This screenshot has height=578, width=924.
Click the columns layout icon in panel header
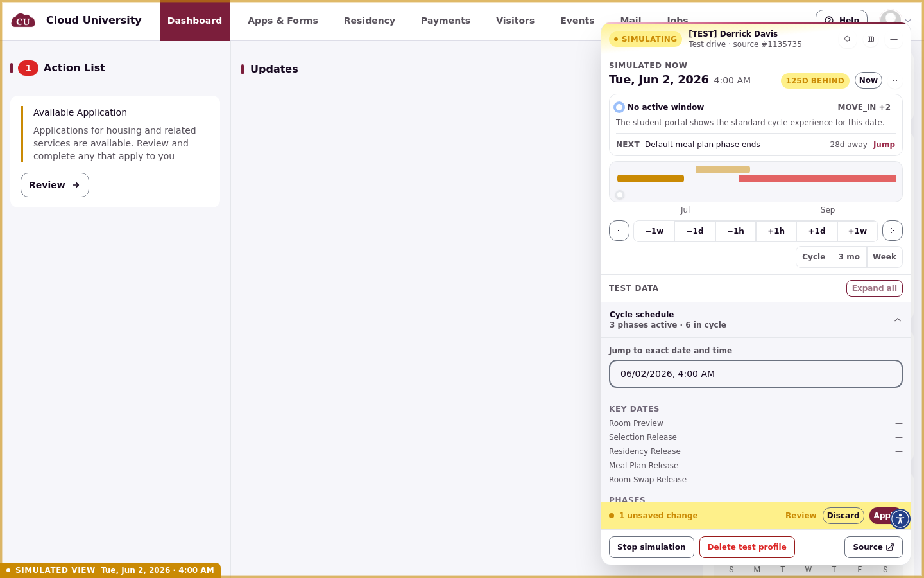point(871,39)
